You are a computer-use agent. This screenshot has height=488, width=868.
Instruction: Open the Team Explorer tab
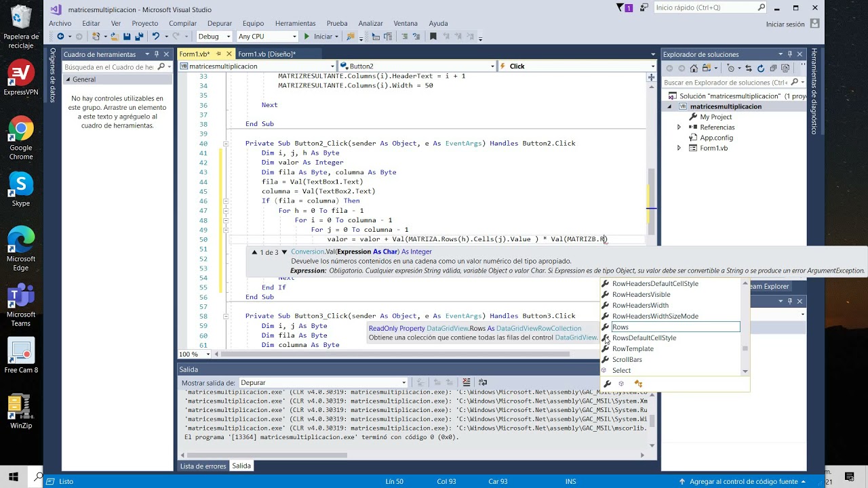[x=770, y=287]
